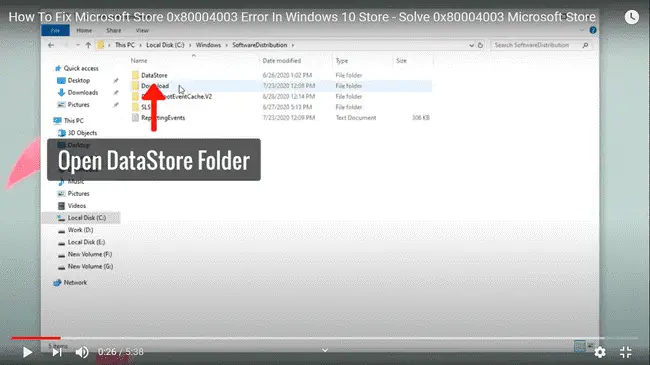Click the This PC monitor icon
The image size is (650, 365).
(57, 121)
